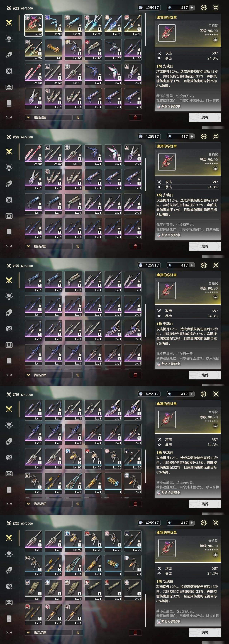
Task: Click the chevron arrow beside 物品品质 under the three-item final row
Action: 28,633
